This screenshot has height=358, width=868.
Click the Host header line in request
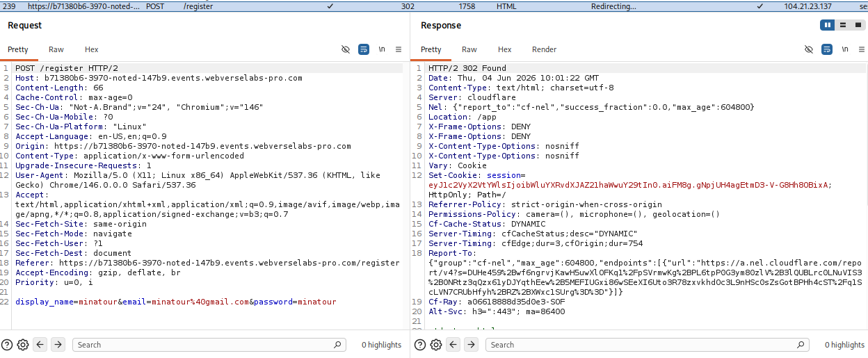coord(159,78)
